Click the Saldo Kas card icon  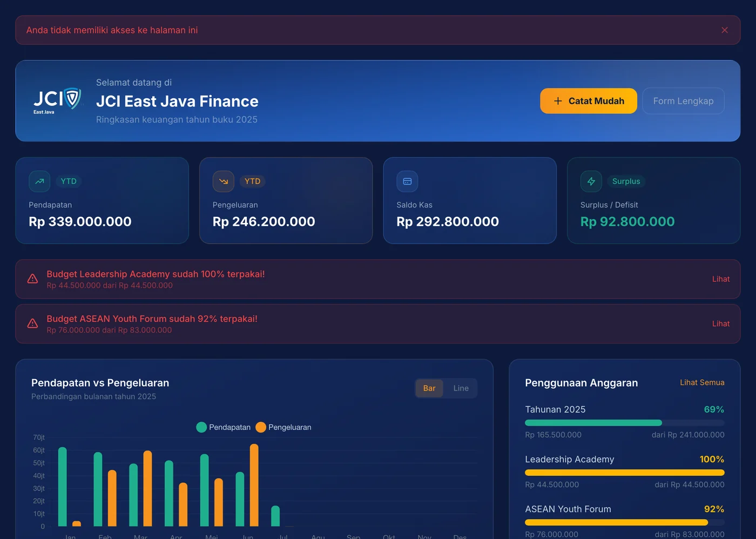[x=407, y=181]
